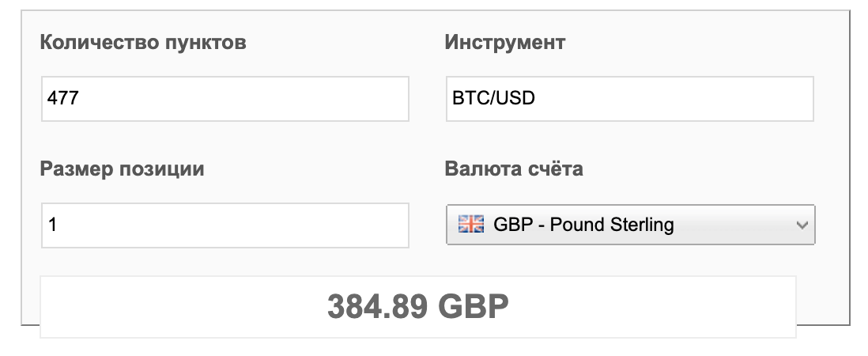
Task: Click the 384.89 GBP result value
Action: point(417,306)
